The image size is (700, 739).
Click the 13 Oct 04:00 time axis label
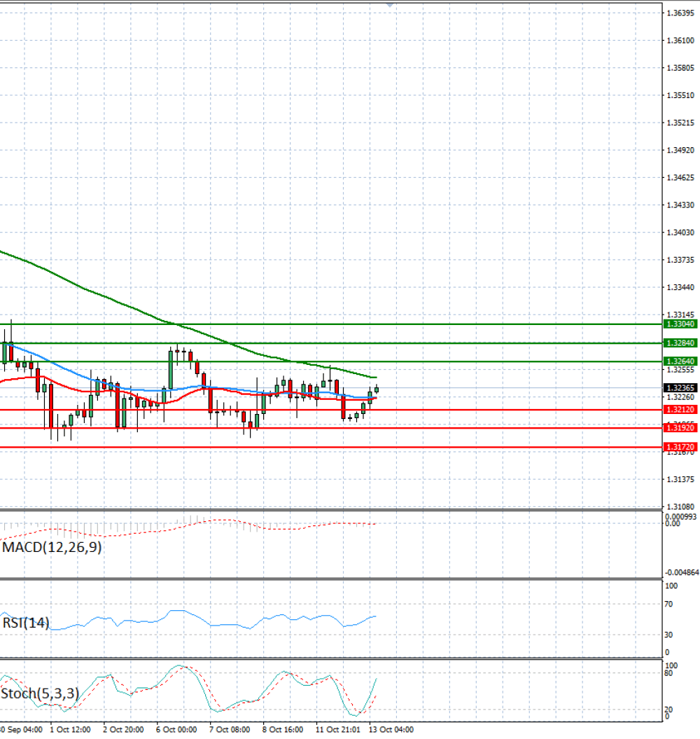tap(391, 730)
